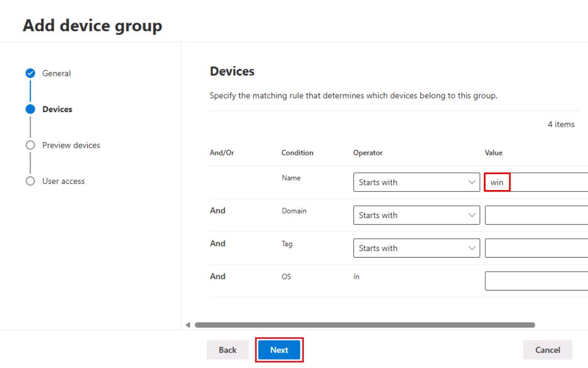
Task: Click the OS value input field
Action: click(x=536, y=281)
